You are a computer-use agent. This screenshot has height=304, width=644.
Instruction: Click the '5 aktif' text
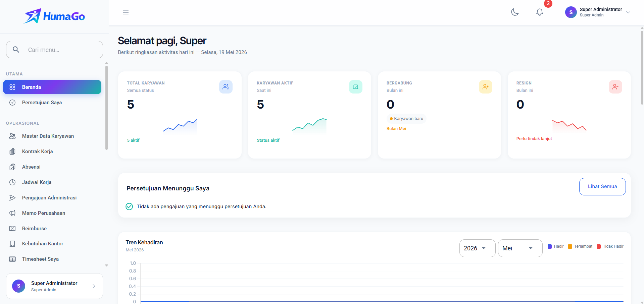coord(133,140)
